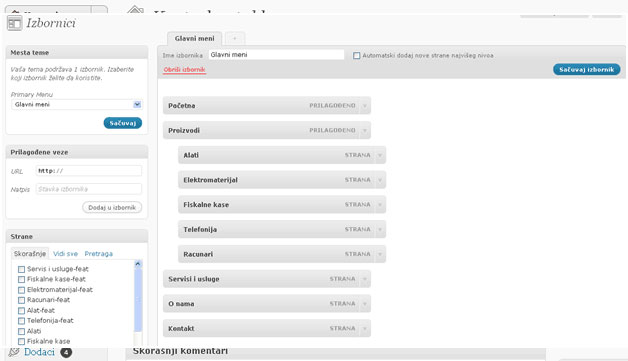Image resolution: width=628 pixels, height=361 pixels.
Task: Click the Izbornici menus icon in header
Action: pos(14,23)
